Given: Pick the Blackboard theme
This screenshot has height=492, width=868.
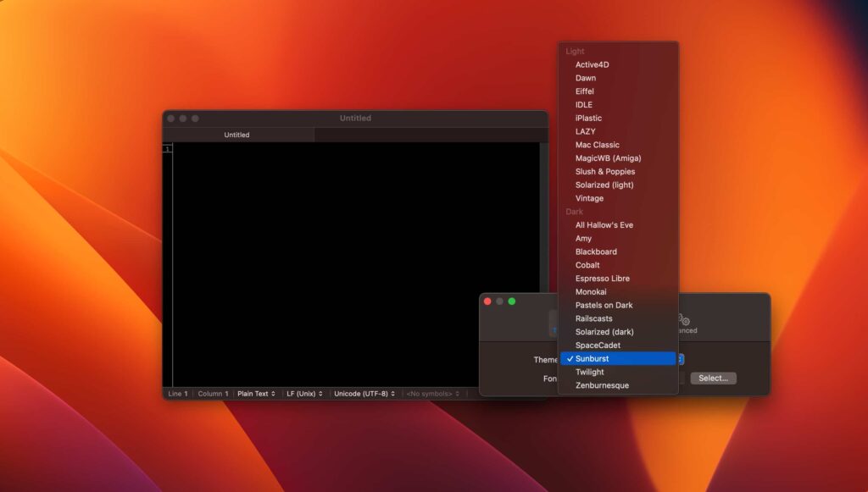Looking at the screenshot, I should (x=595, y=252).
